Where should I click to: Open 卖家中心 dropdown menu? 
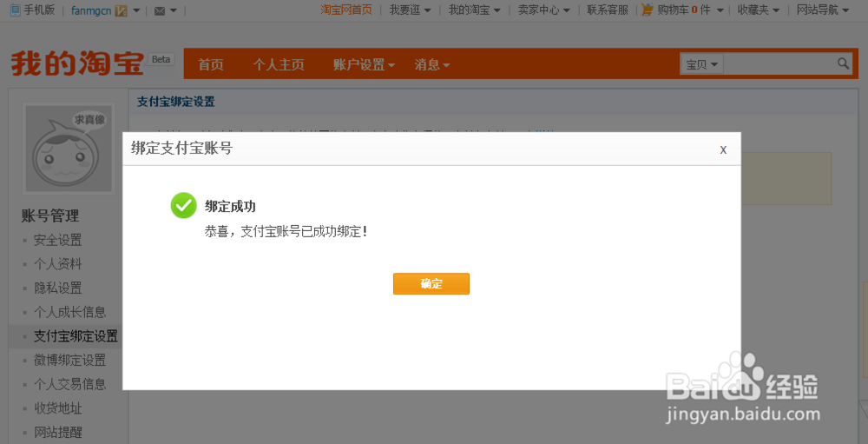(x=544, y=10)
